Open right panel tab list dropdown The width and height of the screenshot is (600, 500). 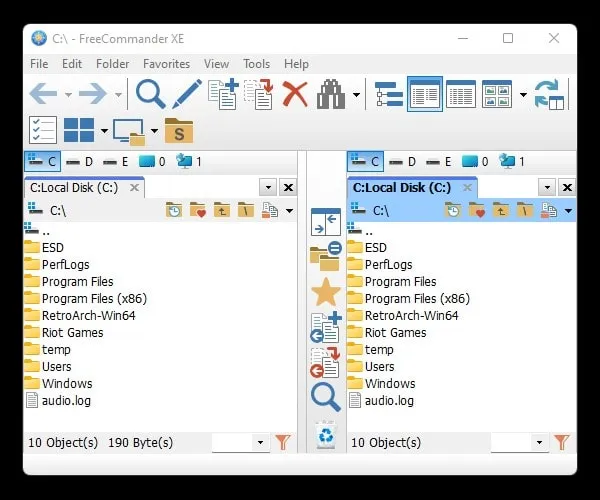click(x=547, y=187)
